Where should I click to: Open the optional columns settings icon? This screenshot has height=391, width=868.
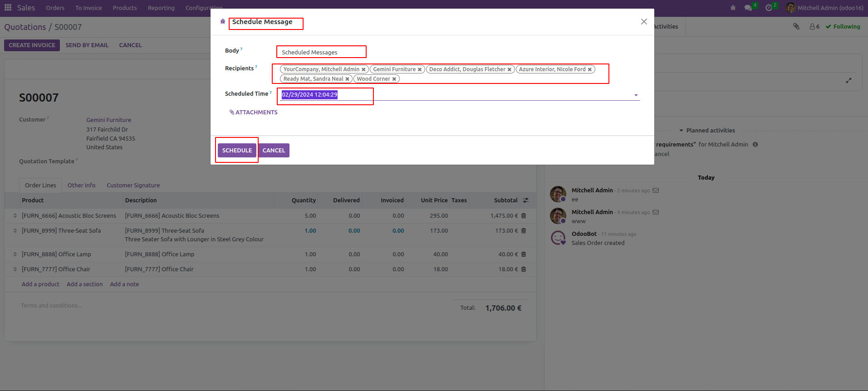coord(526,200)
